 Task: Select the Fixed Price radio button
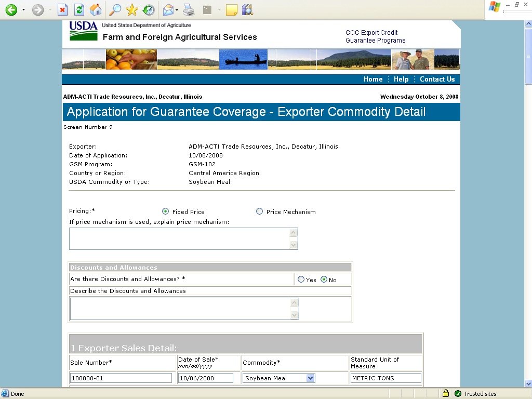(165, 211)
